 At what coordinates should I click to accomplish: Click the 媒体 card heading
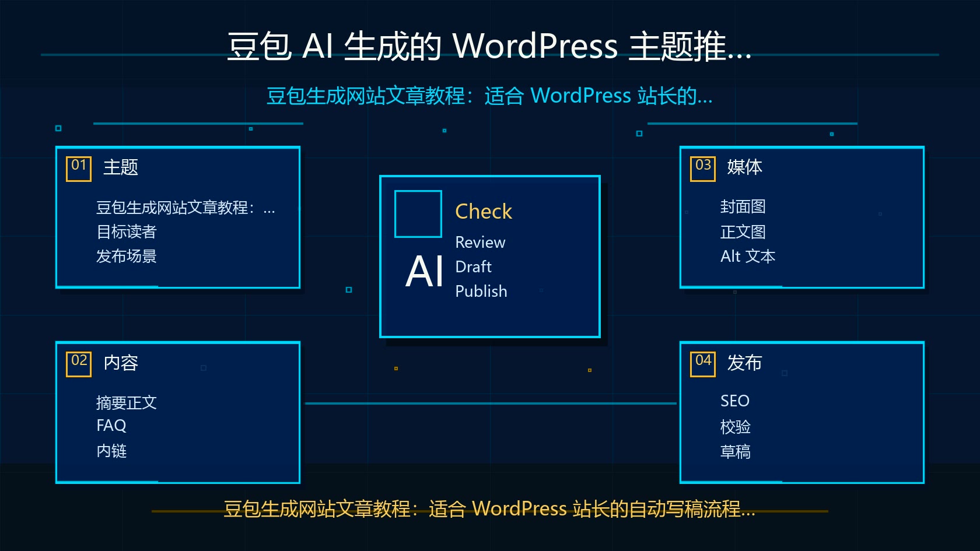tap(744, 167)
